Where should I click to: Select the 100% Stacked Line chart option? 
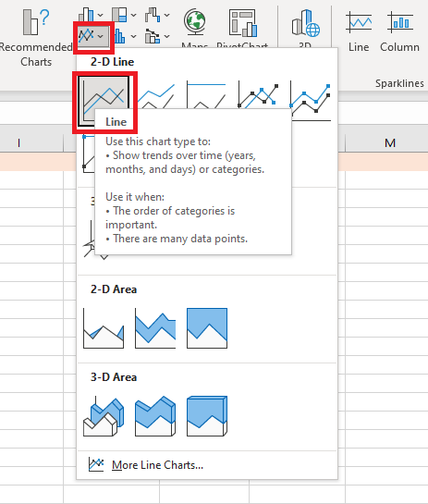(x=206, y=94)
